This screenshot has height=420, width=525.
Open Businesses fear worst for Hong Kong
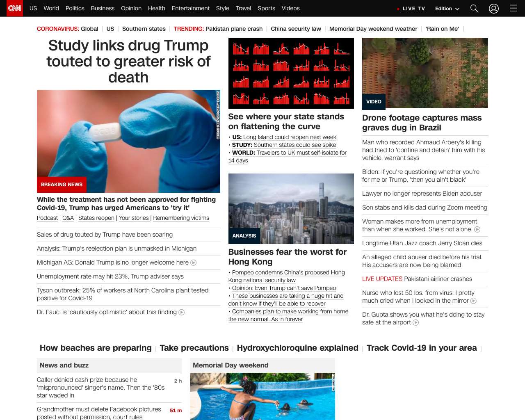coord(288,257)
